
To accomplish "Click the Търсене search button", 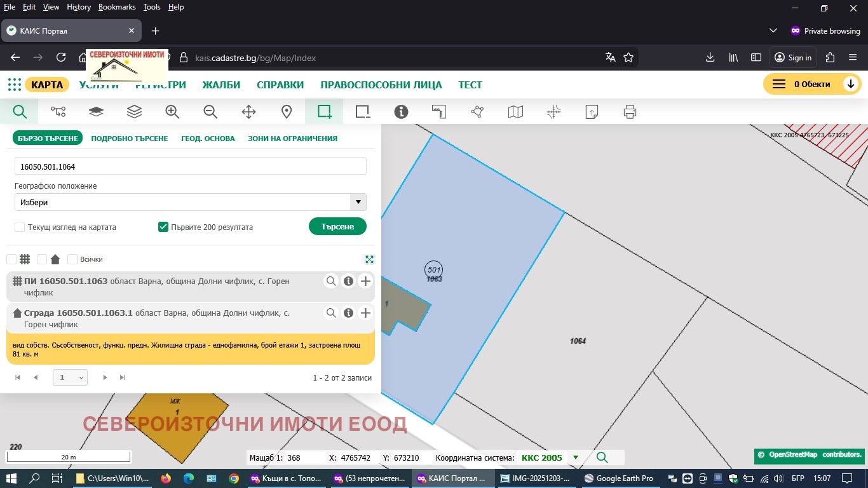I will pos(337,226).
